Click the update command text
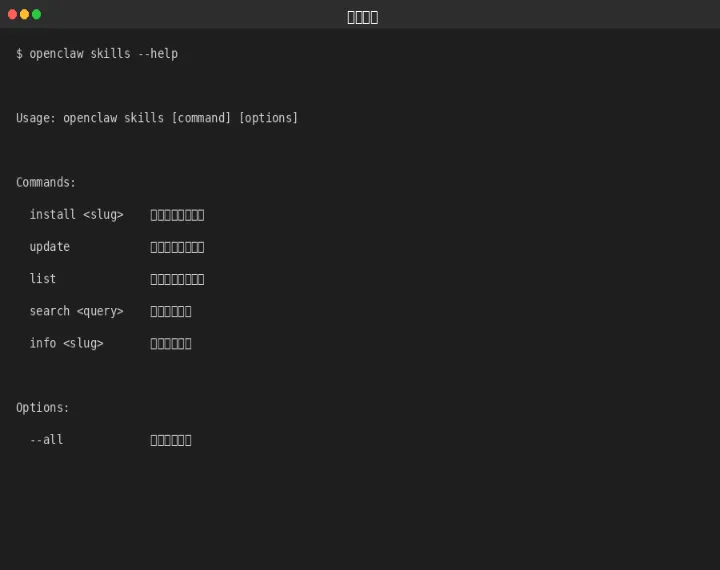This screenshot has width=720, height=570. [x=50, y=247]
